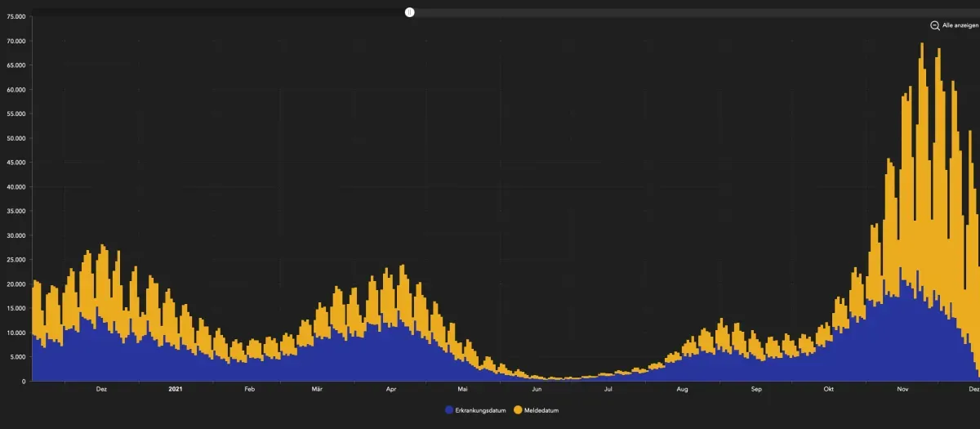
Task: Click the orange Meldedatum legend circle
Action: (518, 409)
